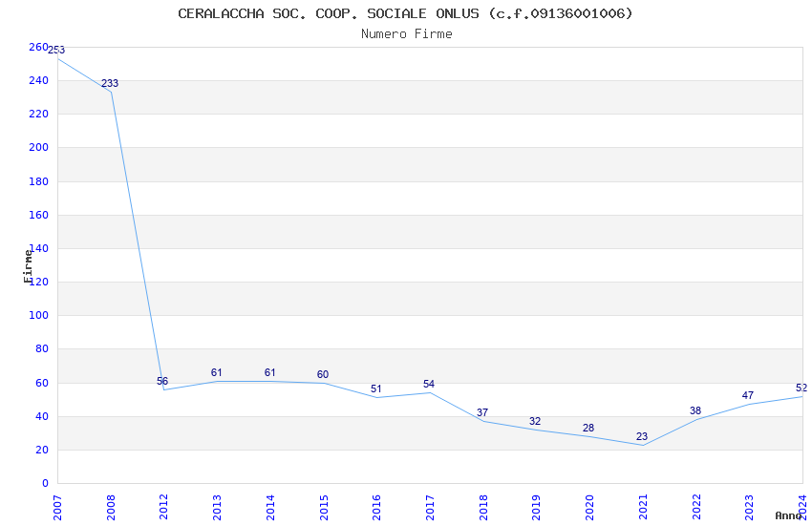Click the x-axis year label 2023

click(x=749, y=508)
